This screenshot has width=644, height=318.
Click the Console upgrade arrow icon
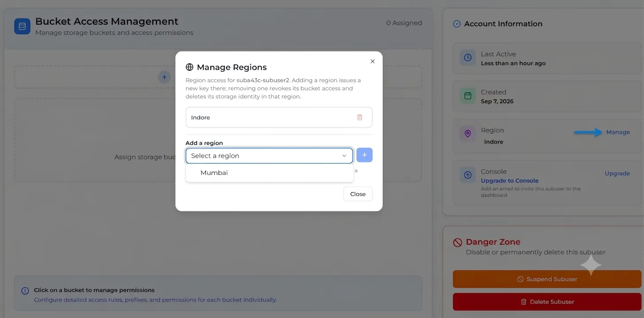pyautogui.click(x=468, y=175)
